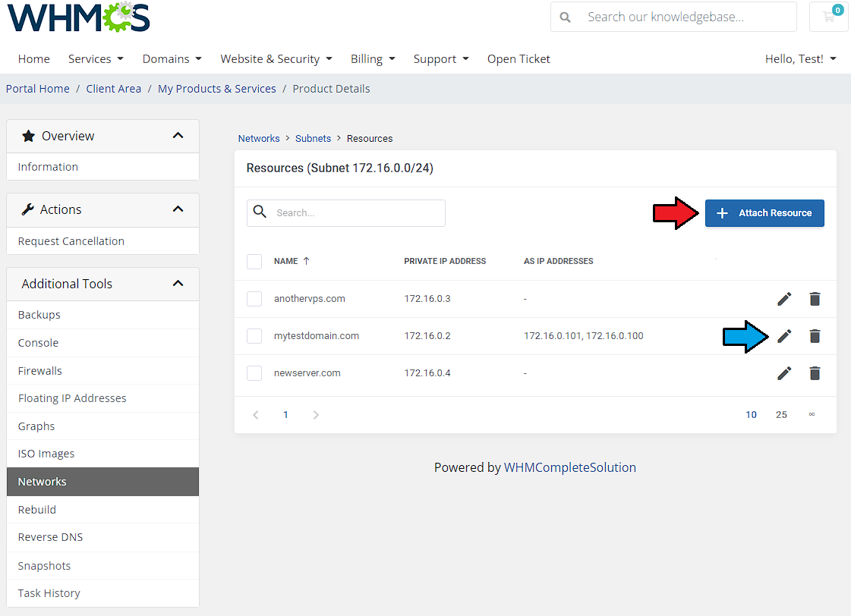Select Networks in Additional Tools
This screenshot has height=616, width=851.
(x=102, y=482)
